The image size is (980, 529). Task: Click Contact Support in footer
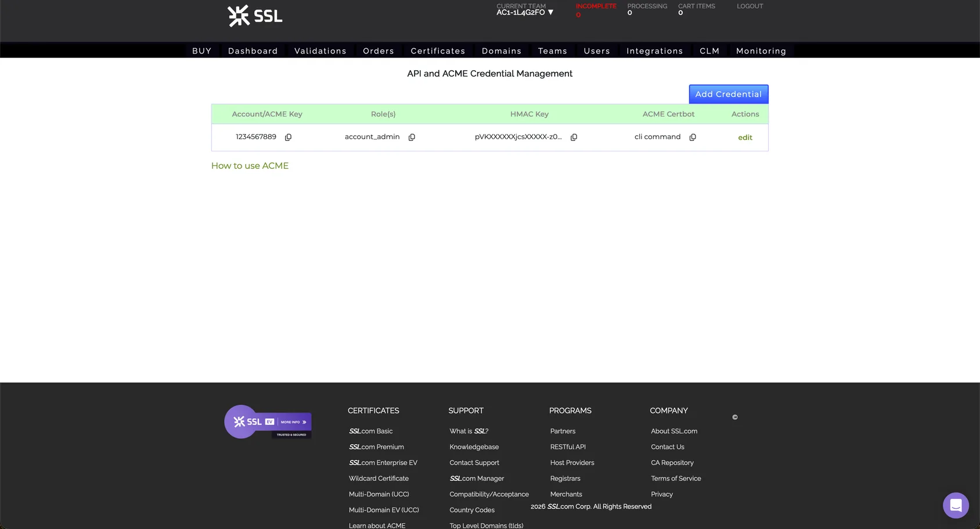[x=474, y=463]
